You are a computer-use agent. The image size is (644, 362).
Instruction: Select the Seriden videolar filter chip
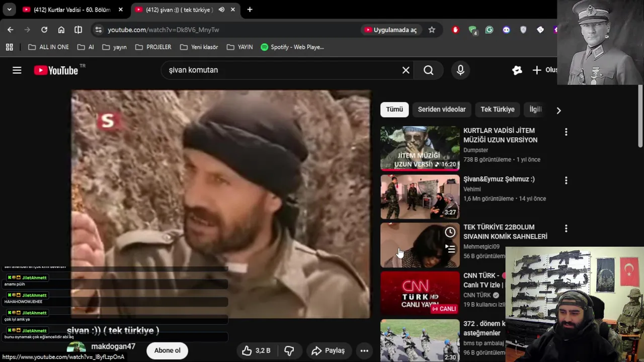click(442, 109)
